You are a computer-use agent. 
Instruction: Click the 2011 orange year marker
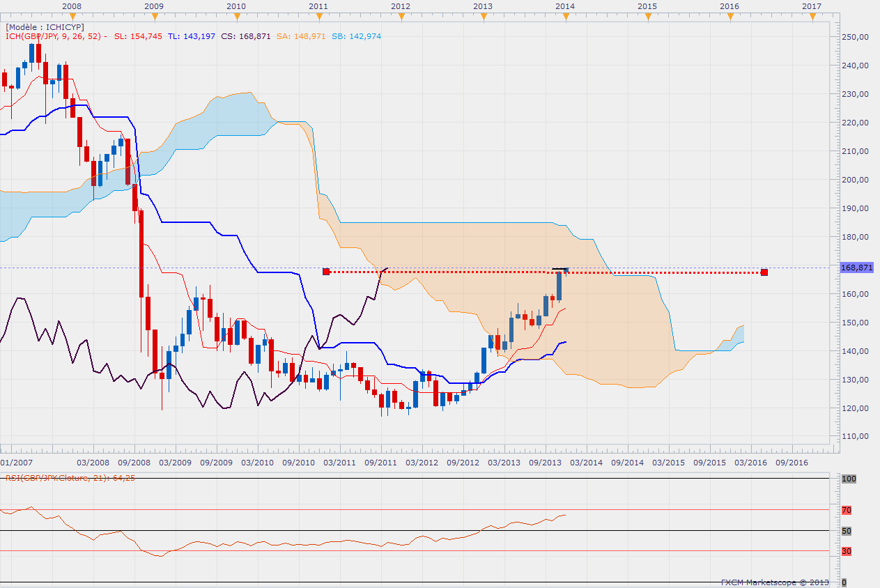[x=318, y=17]
